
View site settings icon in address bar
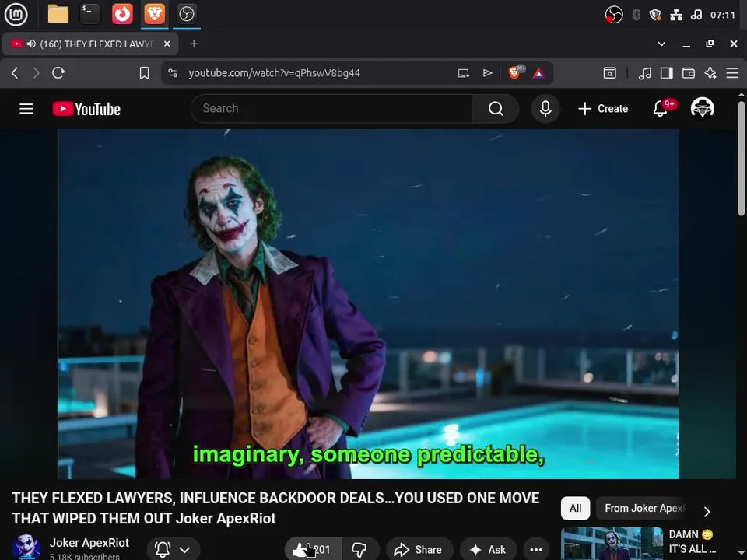point(173,73)
